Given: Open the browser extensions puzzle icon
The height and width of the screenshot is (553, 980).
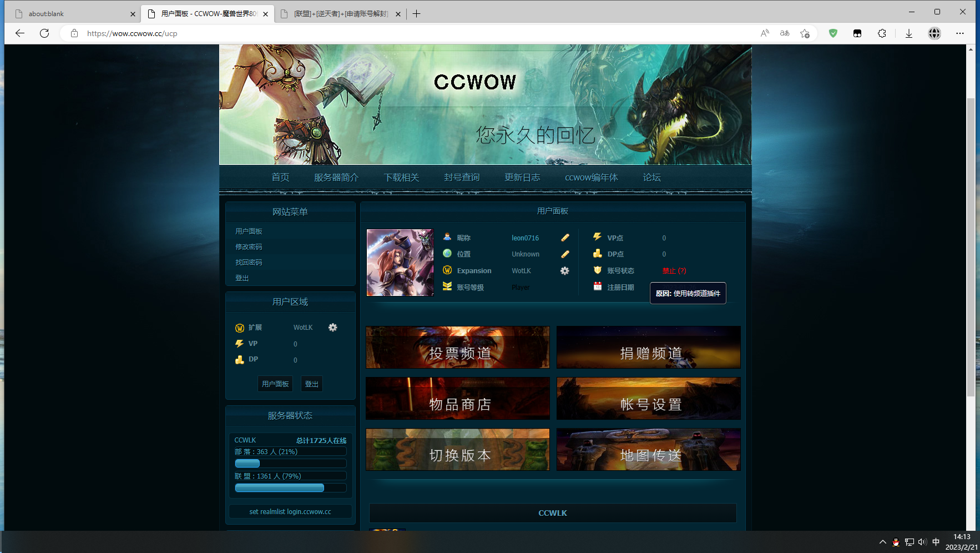Looking at the screenshot, I should point(882,33).
